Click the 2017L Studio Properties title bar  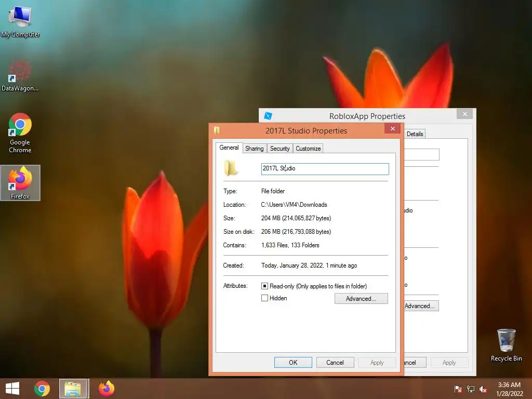click(x=306, y=130)
